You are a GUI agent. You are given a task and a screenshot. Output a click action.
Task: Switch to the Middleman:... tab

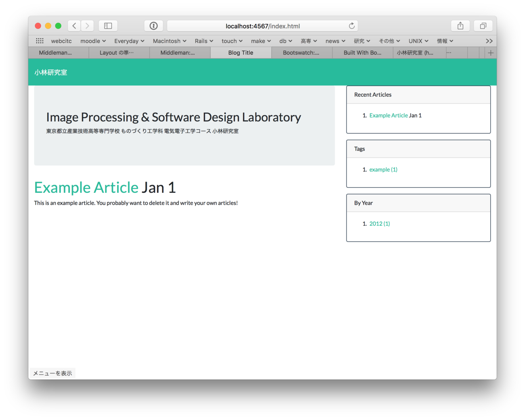coord(180,53)
